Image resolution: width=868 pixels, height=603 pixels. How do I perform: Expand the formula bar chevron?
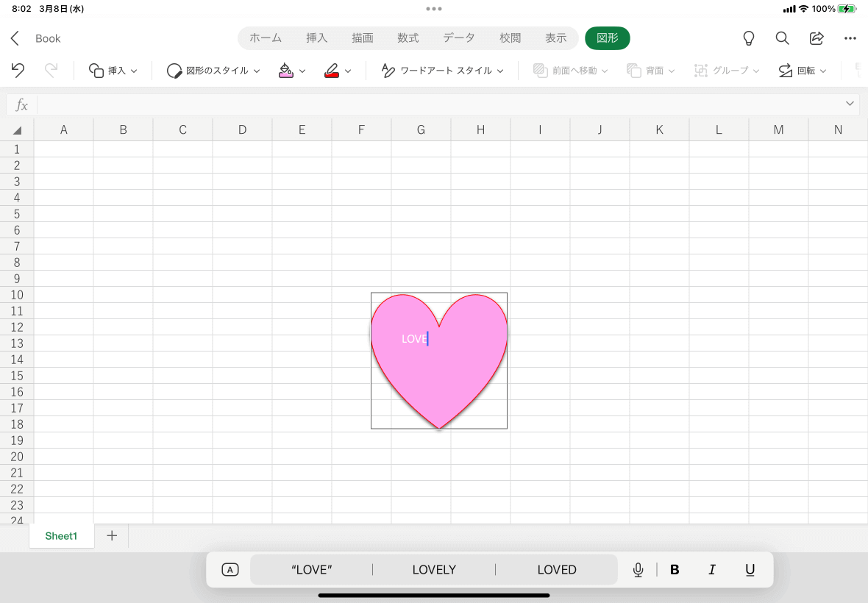(850, 104)
